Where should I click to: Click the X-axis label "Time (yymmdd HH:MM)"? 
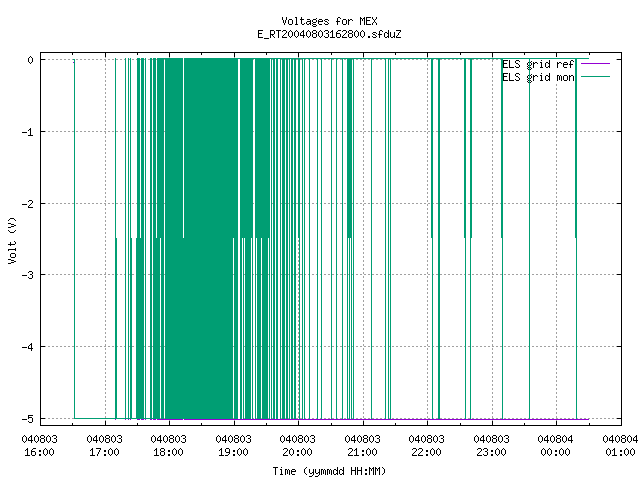pyautogui.click(x=329, y=471)
